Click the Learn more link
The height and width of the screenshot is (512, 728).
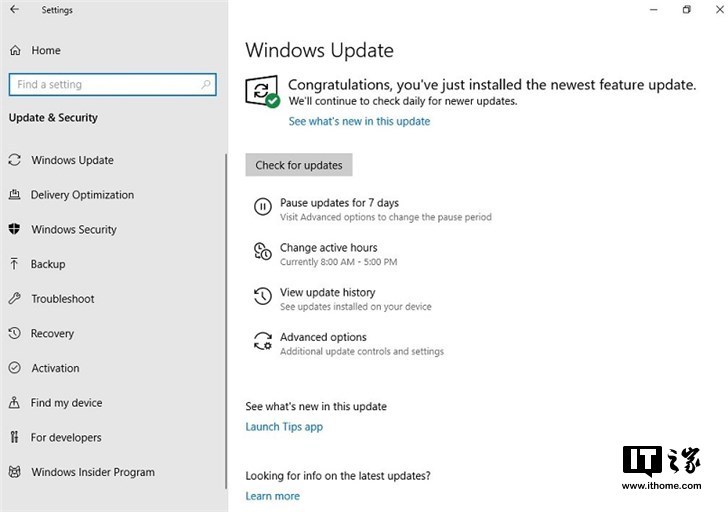273,496
